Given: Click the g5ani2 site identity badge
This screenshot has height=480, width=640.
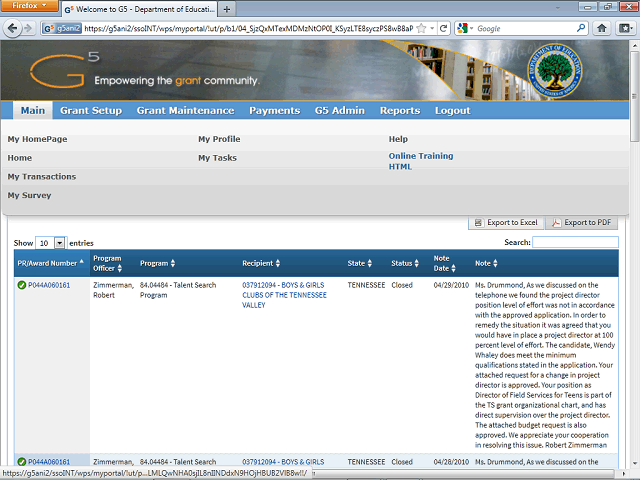Looking at the screenshot, I should (62, 28).
